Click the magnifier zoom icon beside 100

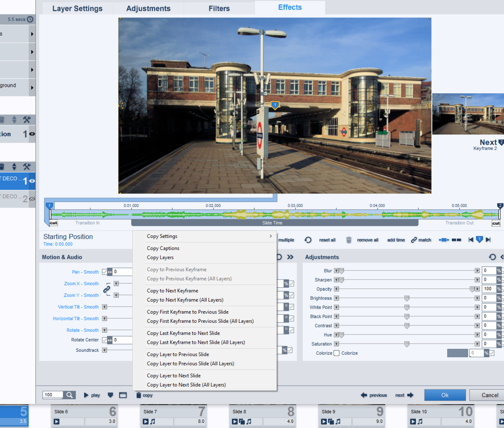tap(69, 395)
